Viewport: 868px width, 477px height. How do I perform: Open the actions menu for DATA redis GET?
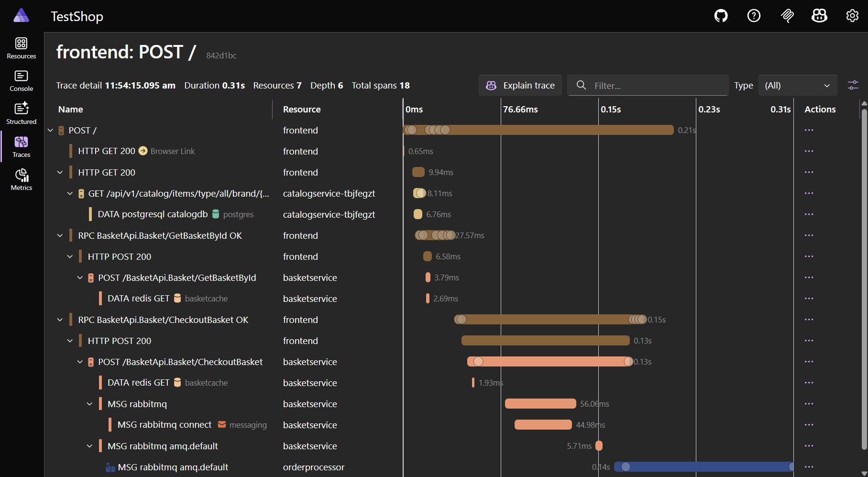pos(809,298)
